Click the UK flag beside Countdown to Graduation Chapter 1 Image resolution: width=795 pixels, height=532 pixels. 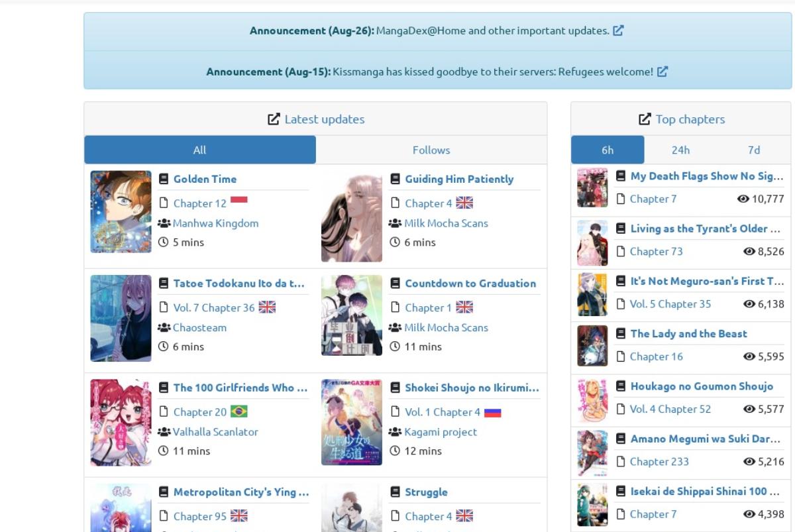tap(464, 307)
